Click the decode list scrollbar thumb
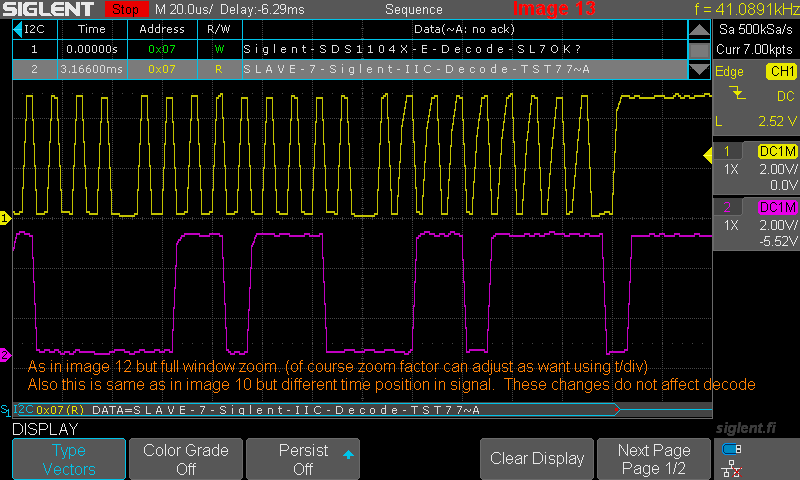Viewport: 800px width, 480px height. coord(698,50)
